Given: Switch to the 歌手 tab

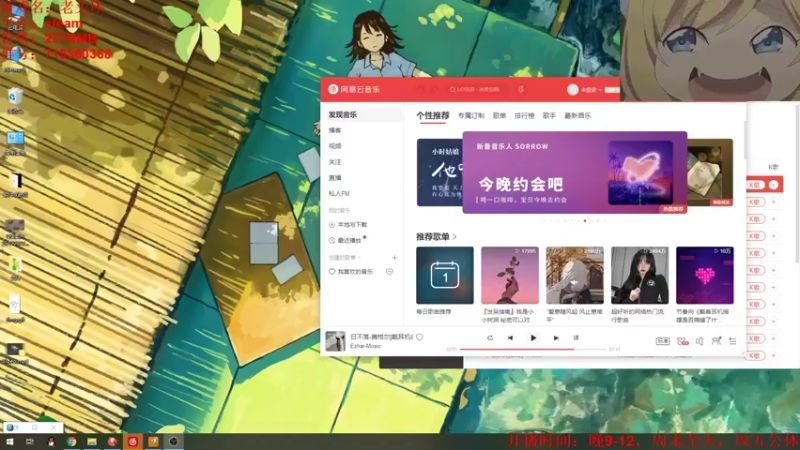Looking at the screenshot, I should [549, 116].
